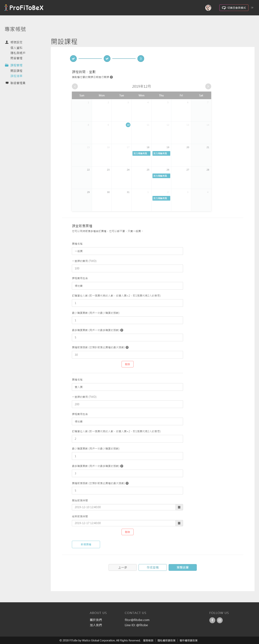Open 隱私與帳戶 sidebar item
Screen dimensions: 259x644
coord(18,53)
